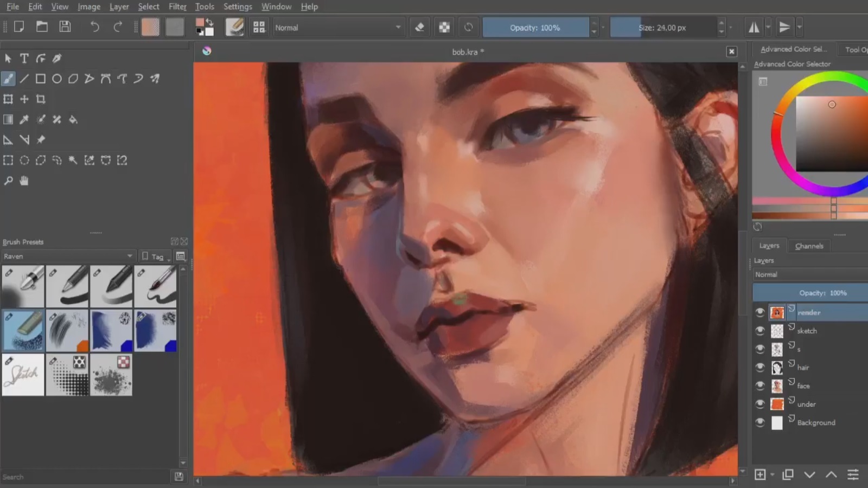Screen dimensions: 868x488
Task: Hide the Background layer
Action: coord(760,422)
